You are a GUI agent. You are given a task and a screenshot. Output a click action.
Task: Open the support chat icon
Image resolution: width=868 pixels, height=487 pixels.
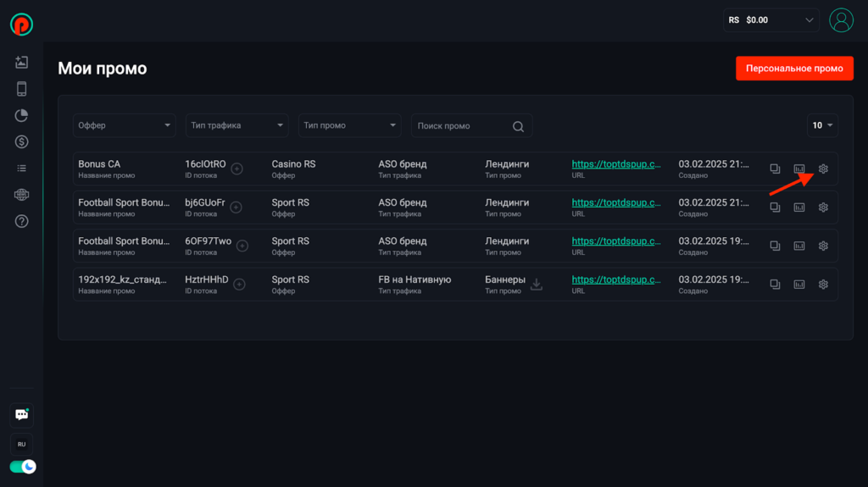point(21,414)
